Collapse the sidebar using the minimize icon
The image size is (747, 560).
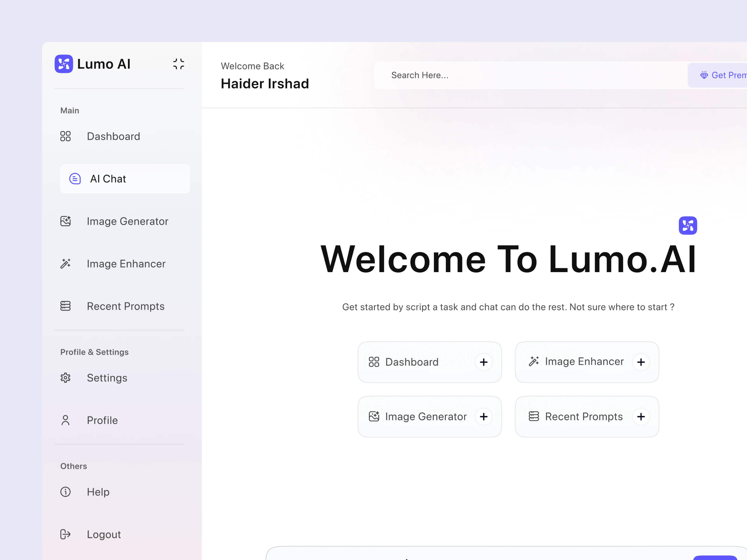pyautogui.click(x=178, y=64)
